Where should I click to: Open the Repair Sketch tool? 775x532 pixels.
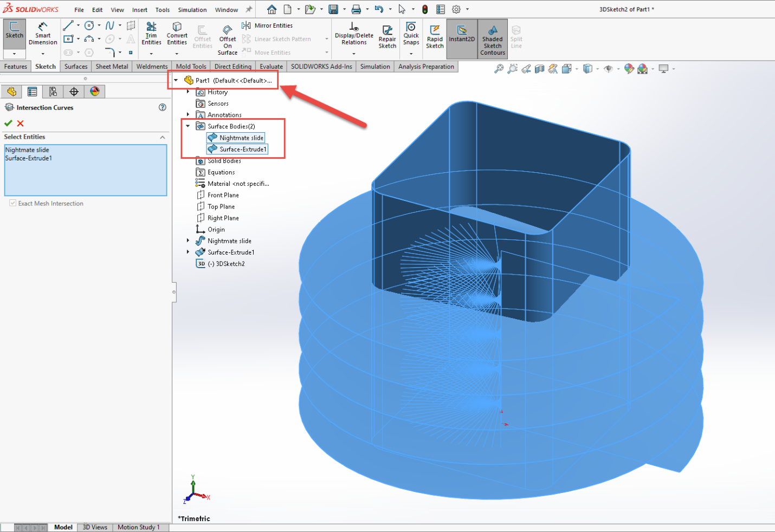pyautogui.click(x=387, y=34)
